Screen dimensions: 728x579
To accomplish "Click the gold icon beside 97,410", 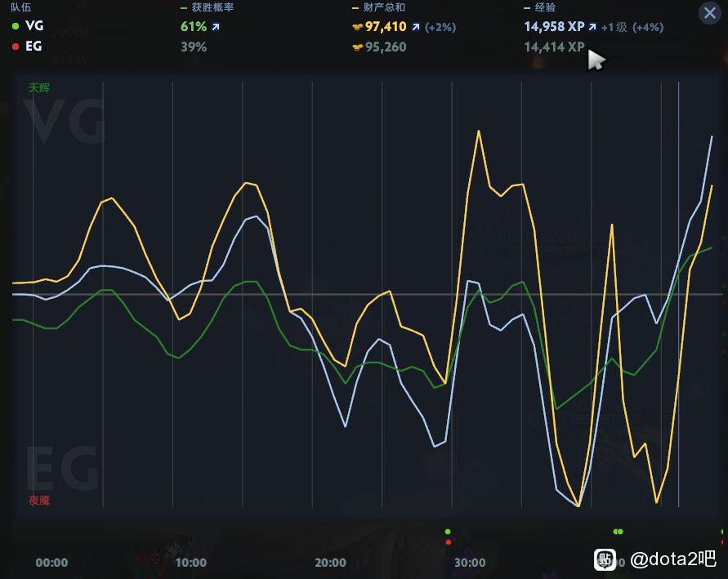I will pos(357,28).
